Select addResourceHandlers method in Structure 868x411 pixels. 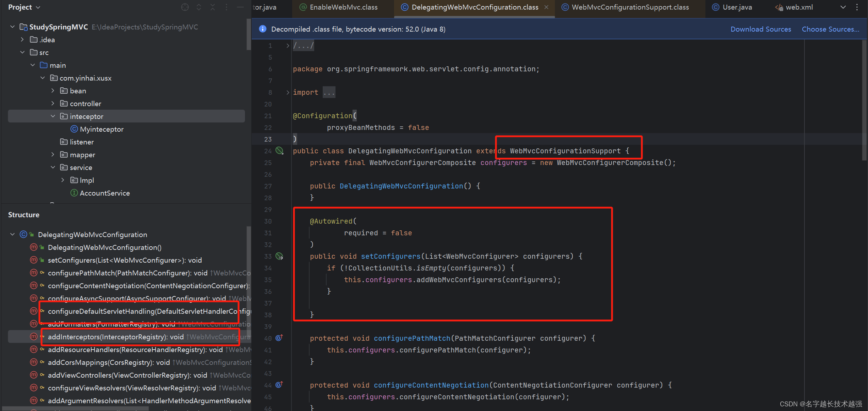coord(135,350)
